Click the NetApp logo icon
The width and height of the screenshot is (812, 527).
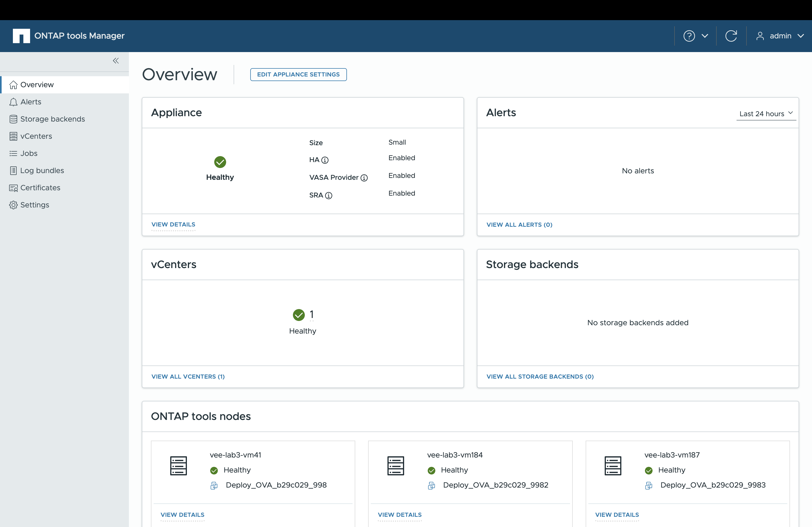21,36
